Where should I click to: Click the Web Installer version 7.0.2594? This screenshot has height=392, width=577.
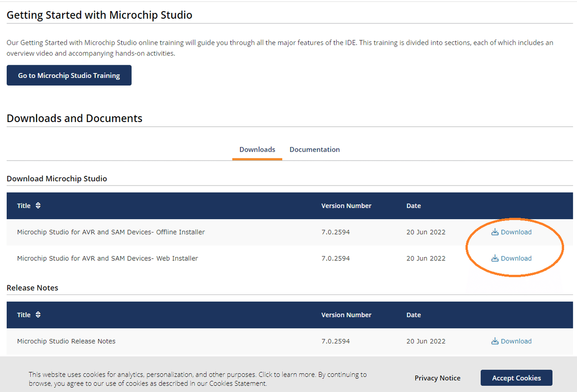point(336,258)
